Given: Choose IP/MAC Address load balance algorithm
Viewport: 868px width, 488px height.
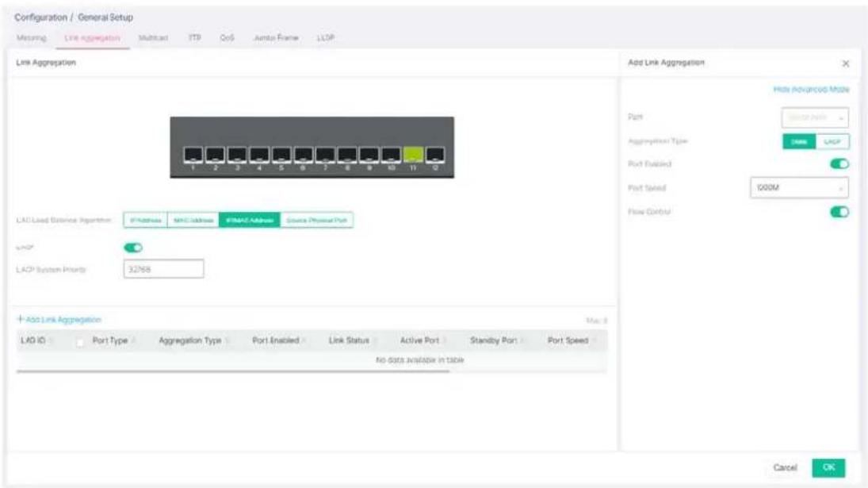Looking at the screenshot, I should [250, 221].
